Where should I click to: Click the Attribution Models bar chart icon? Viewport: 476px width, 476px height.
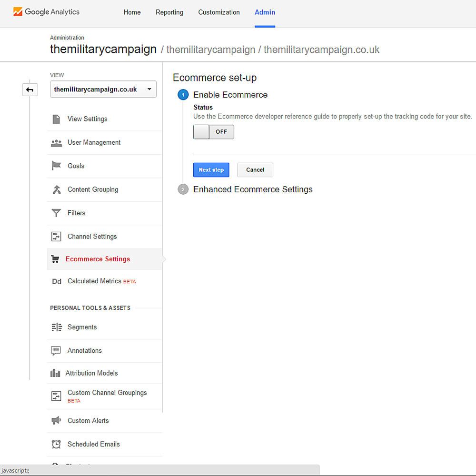(55, 373)
